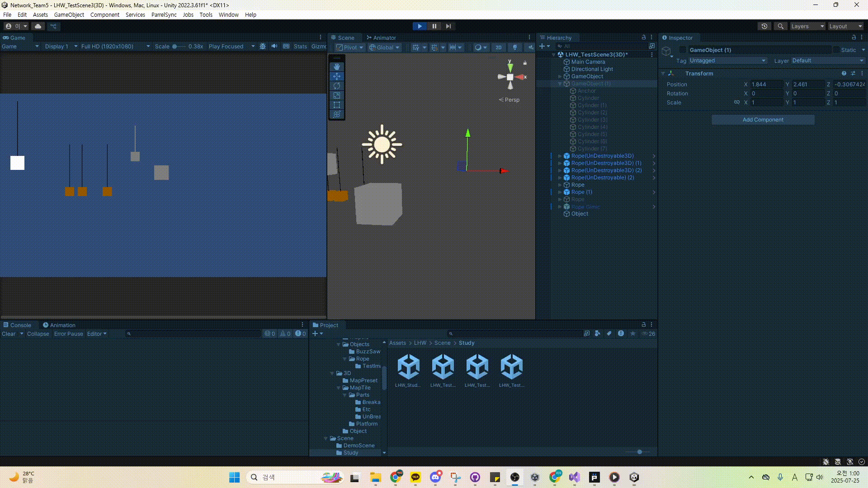Select the Rect transform tool
Screen dimensions: 868x488
tap(336, 105)
